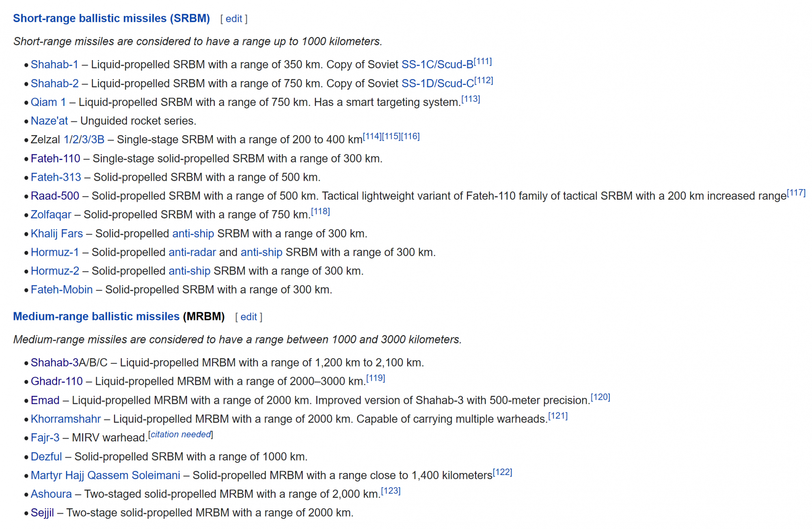Jump to footnote [111]

click(x=483, y=61)
